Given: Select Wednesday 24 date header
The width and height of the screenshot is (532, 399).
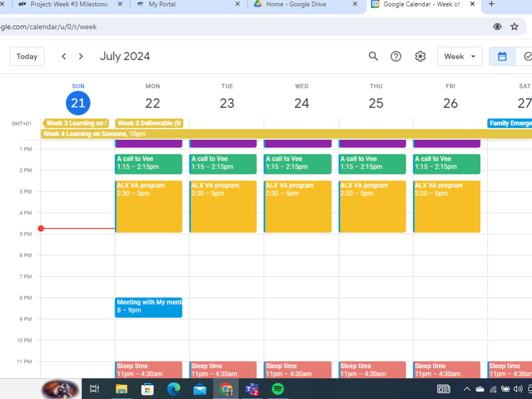Looking at the screenshot, I should (302, 103).
